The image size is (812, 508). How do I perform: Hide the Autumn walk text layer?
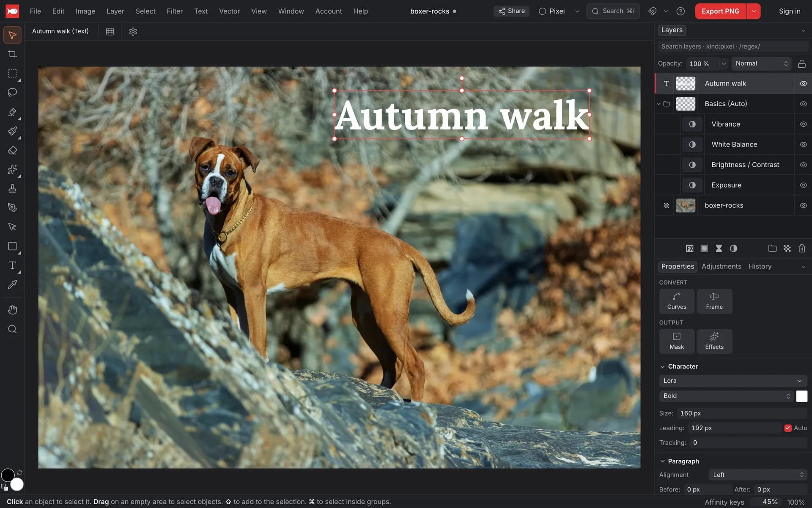coord(803,83)
